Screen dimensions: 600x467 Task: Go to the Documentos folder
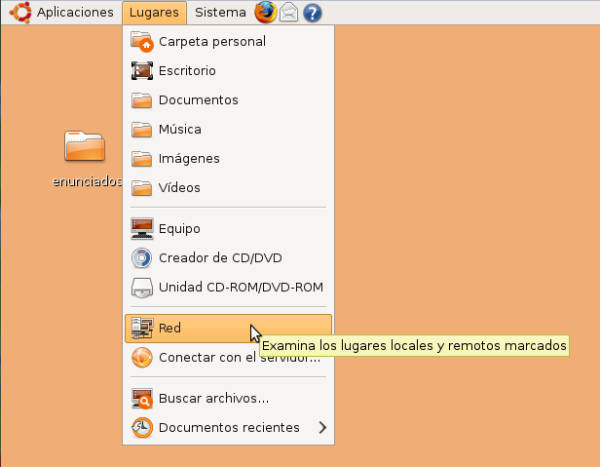point(198,100)
